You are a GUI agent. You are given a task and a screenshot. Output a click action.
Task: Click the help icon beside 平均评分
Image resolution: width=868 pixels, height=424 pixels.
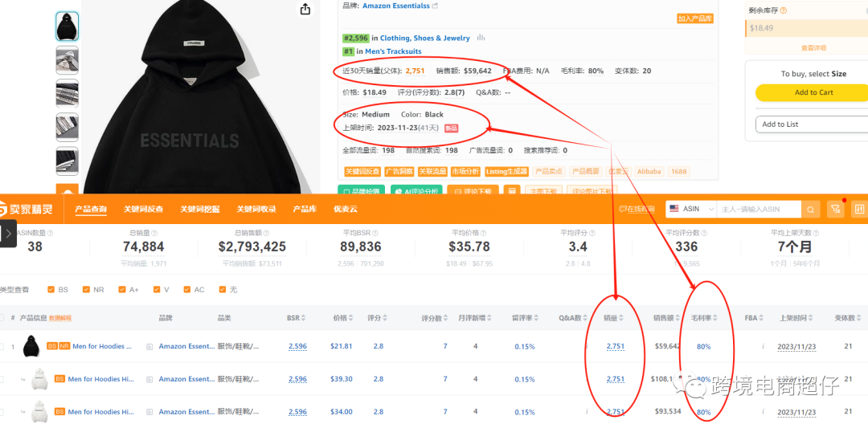coord(592,234)
